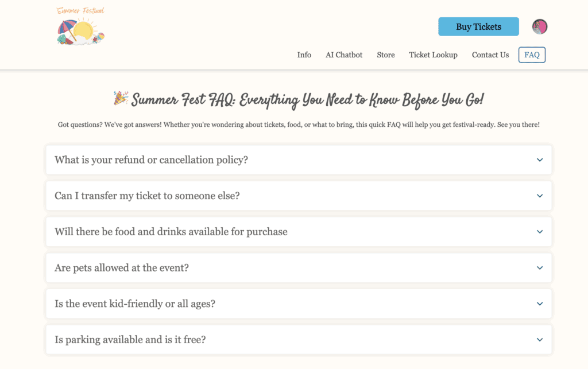Open the Info menu item

click(304, 55)
